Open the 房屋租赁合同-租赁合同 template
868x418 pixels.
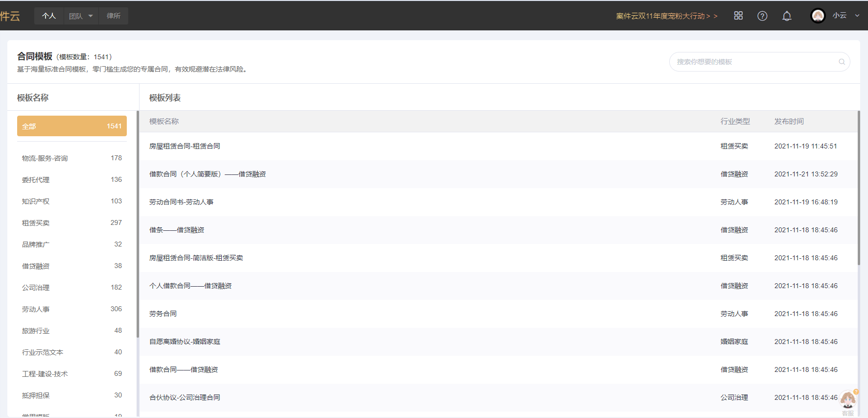[x=185, y=146]
